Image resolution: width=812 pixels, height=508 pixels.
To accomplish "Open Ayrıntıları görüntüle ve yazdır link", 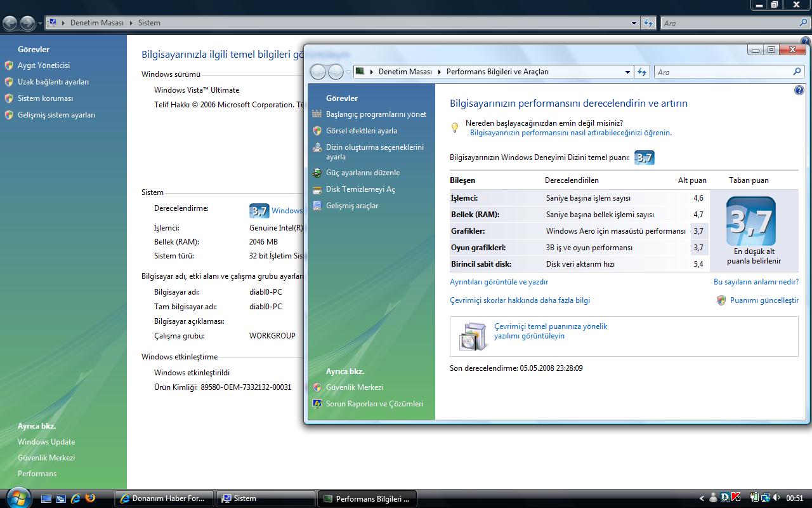I will coord(499,282).
